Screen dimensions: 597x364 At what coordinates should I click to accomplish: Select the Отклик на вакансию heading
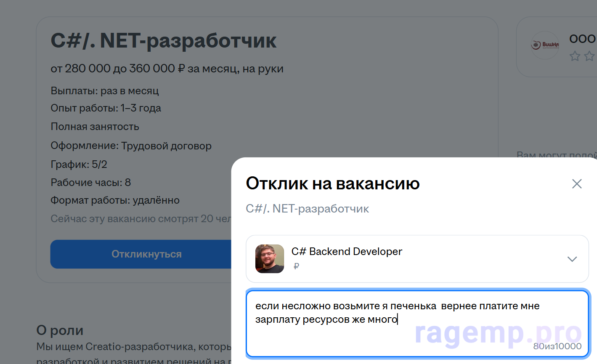point(333,183)
